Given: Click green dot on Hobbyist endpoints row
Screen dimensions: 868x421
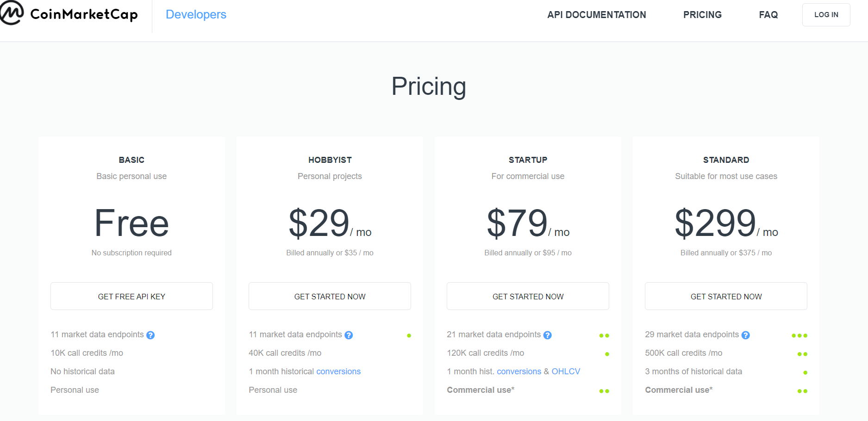Looking at the screenshot, I should click(409, 335).
